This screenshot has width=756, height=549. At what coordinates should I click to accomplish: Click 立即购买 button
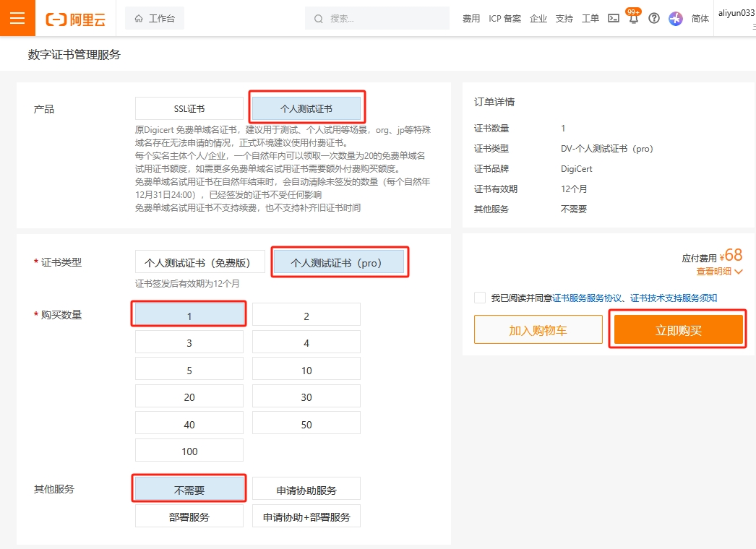click(x=679, y=329)
